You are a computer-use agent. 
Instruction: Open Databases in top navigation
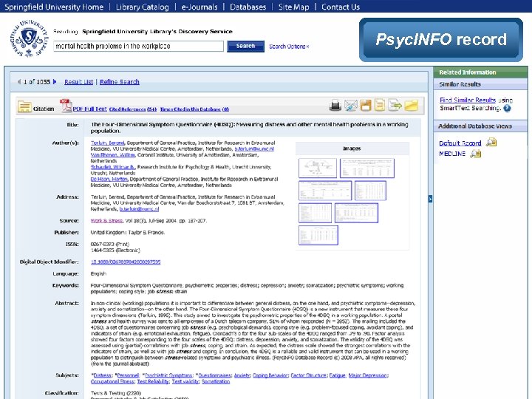click(248, 7)
